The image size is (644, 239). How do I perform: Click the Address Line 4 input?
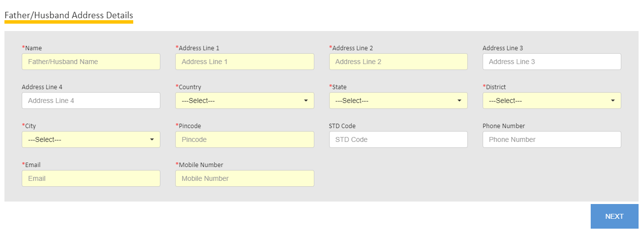point(91,101)
